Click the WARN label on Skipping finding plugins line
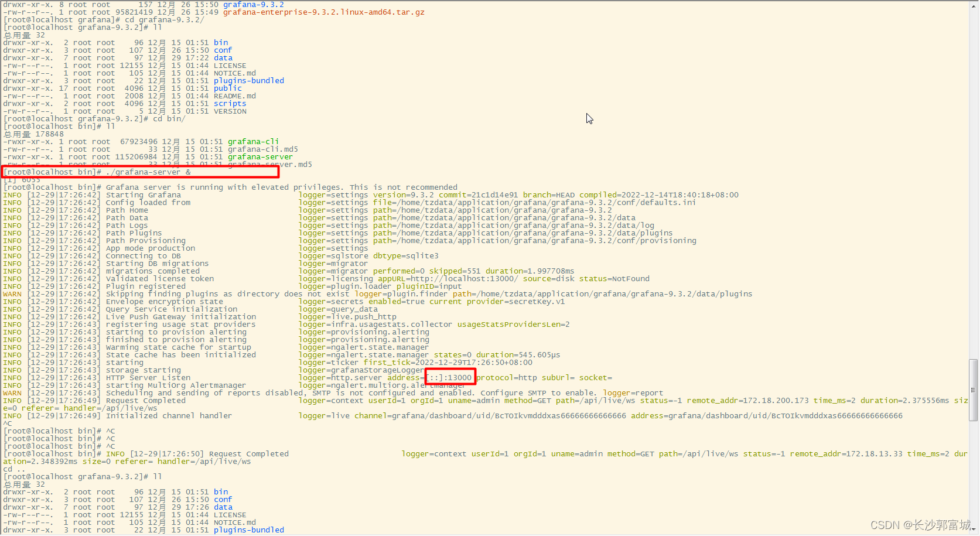 point(12,294)
